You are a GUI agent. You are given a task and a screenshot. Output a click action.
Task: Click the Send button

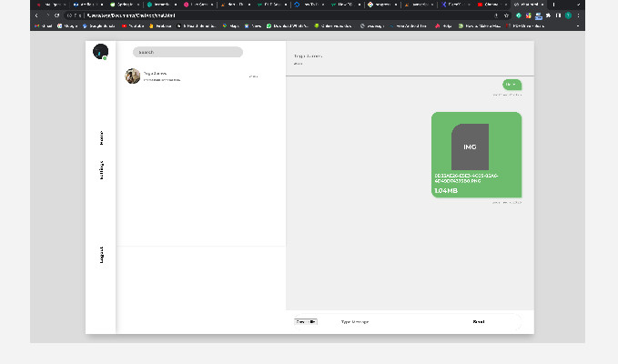[x=479, y=322]
